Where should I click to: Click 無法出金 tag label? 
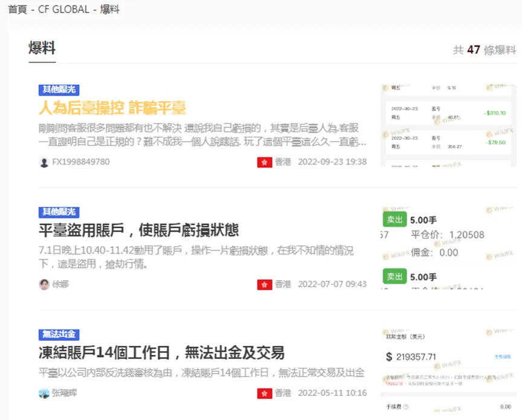(59, 334)
